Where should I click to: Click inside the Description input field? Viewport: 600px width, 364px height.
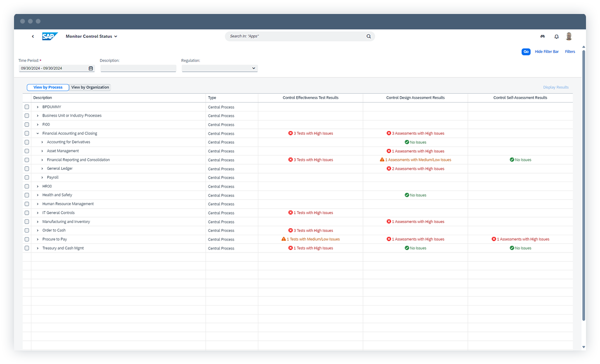138,68
